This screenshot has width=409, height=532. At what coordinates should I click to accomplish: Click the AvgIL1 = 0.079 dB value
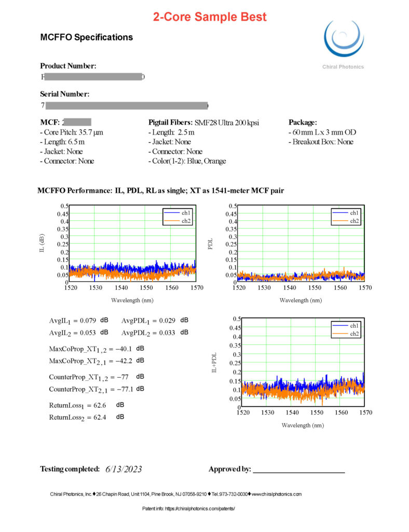click(78, 321)
